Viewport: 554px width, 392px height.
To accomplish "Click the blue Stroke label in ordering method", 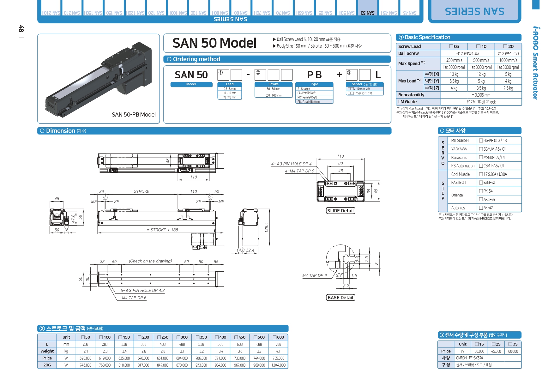I will [274, 84].
